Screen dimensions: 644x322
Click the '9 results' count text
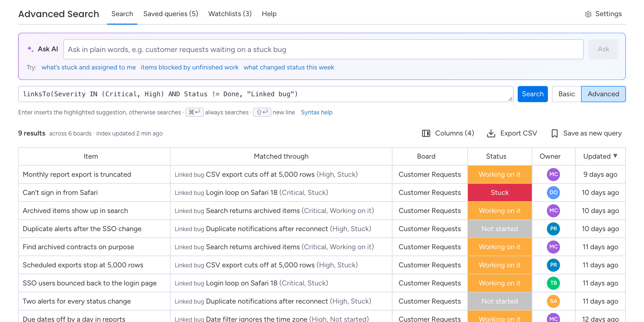click(32, 133)
